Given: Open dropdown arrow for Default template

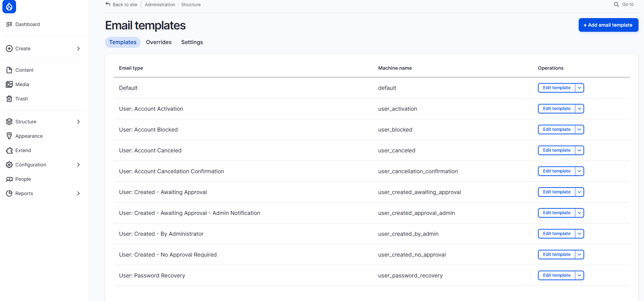Looking at the screenshot, I should point(579,88).
